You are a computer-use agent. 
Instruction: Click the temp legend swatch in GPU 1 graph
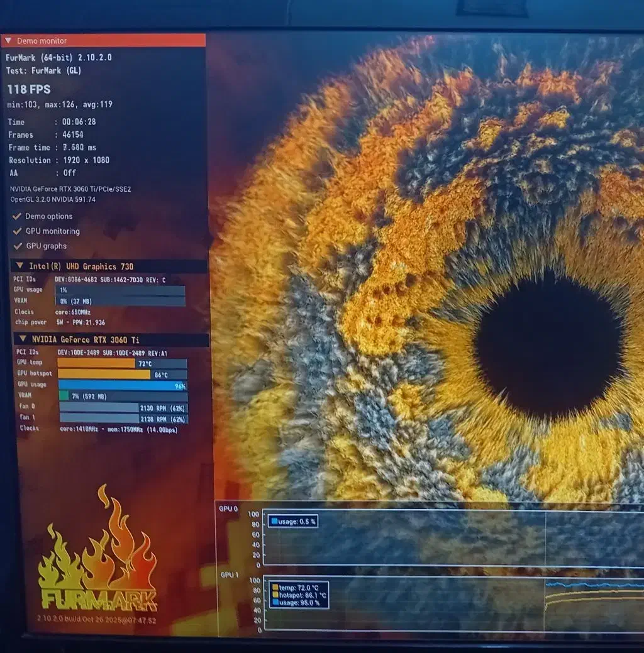tap(274, 587)
